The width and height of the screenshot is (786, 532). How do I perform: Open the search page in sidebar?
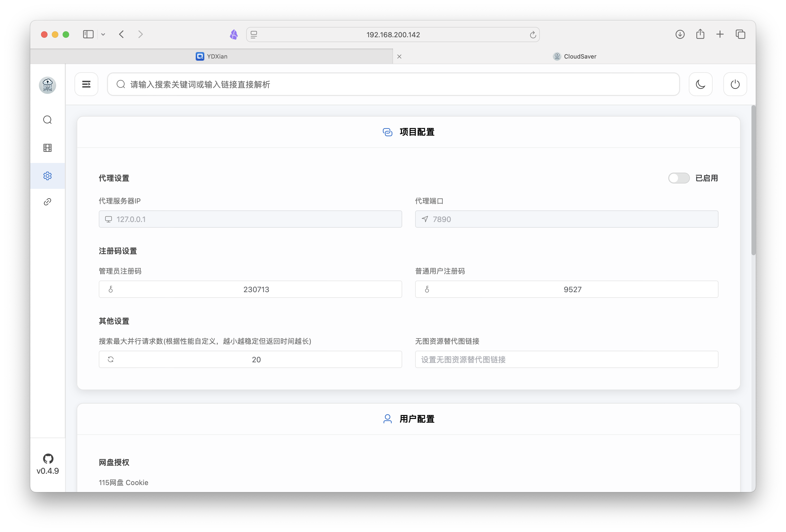(47, 120)
